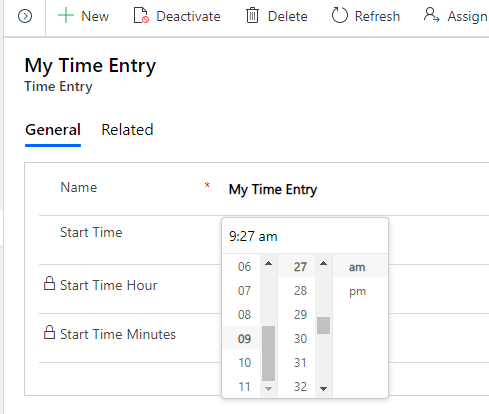This screenshot has width=489, height=414.
Task: Click the Start Time input showing 9:27 am
Action: coord(305,236)
